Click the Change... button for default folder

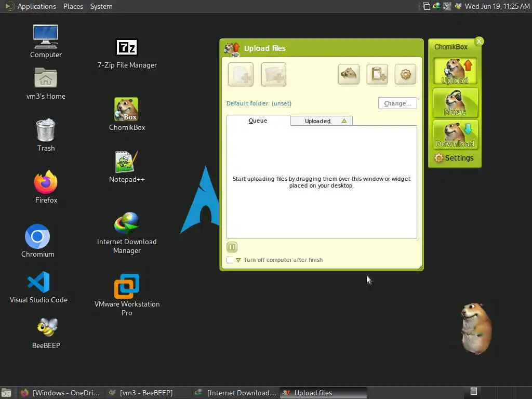(x=397, y=103)
